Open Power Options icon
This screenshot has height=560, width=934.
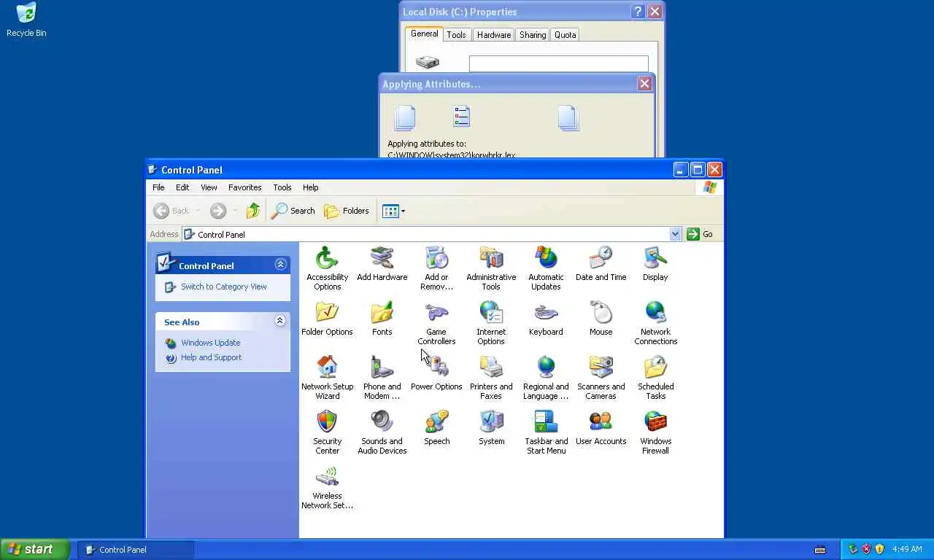436,367
